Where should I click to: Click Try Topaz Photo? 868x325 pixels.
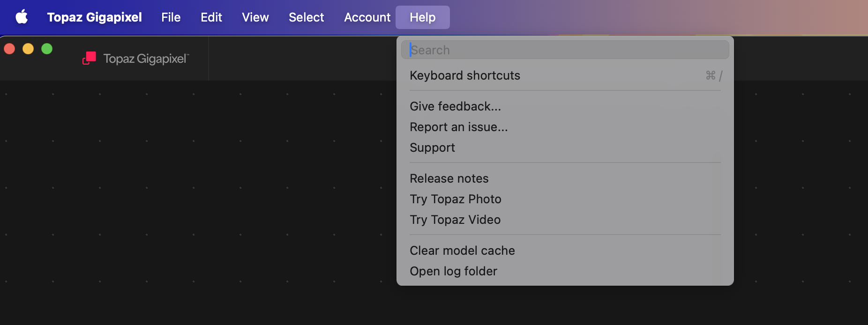455,199
